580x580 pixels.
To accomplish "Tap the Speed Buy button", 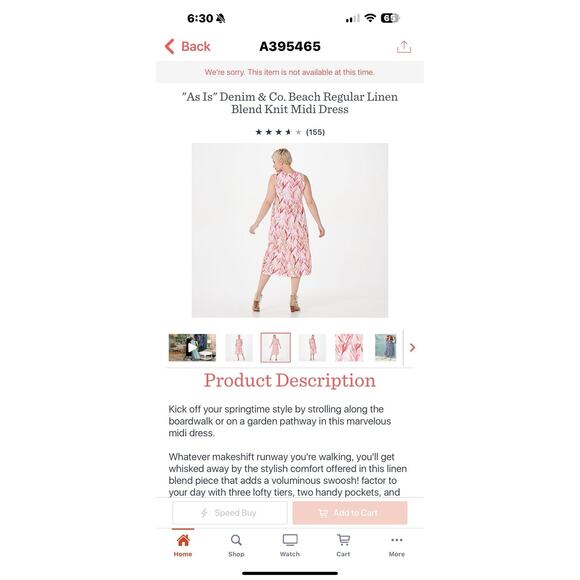I will [x=230, y=513].
